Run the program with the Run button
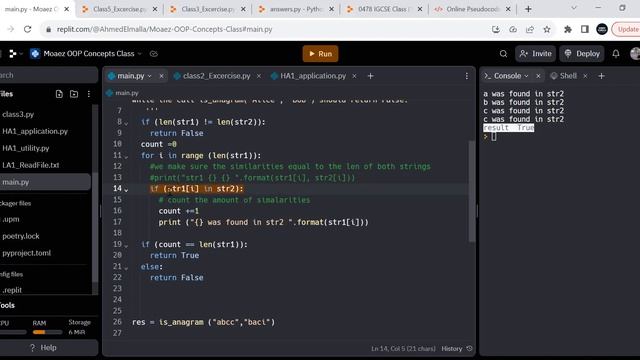Image resolution: width=640 pixels, height=360 pixels. point(320,53)
